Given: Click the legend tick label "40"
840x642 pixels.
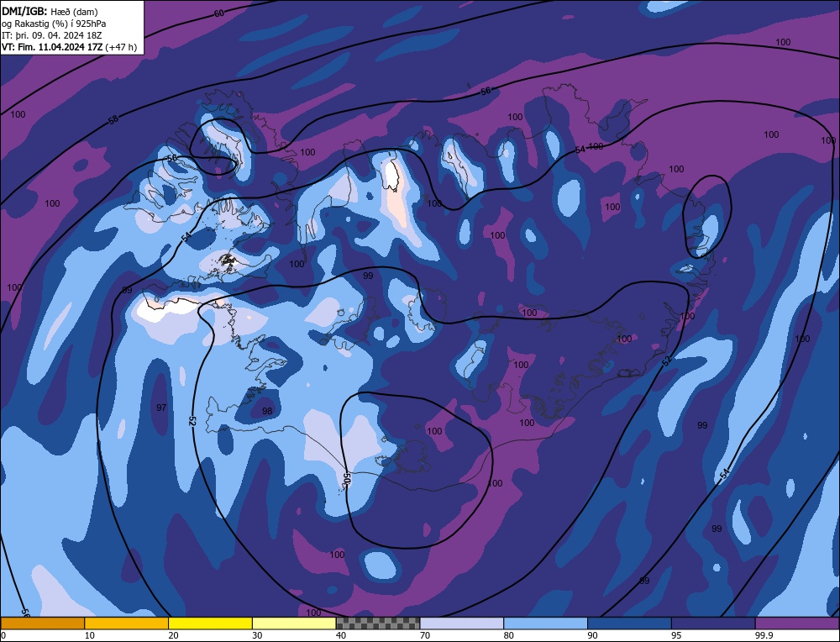Looking at the screenshot, I should [341, 635].
